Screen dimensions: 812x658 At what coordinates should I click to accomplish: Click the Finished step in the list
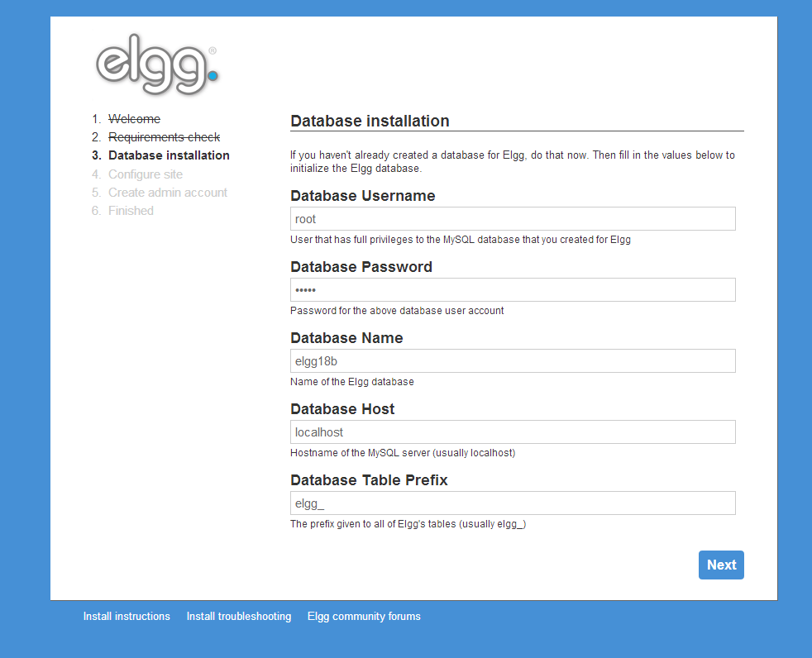[x=131, y=211]
